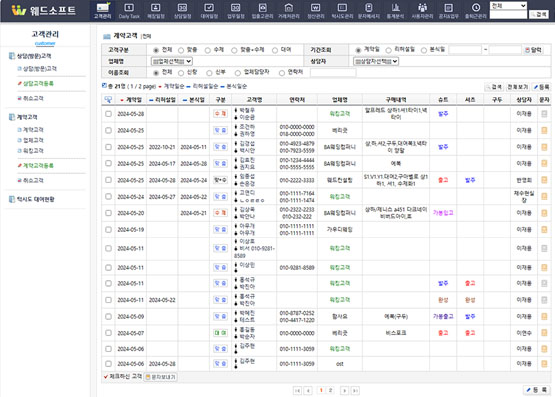Click the 구분 badge for 2024-05-20 row
Viewport: 555px width, 397px height.
[220, 213]
